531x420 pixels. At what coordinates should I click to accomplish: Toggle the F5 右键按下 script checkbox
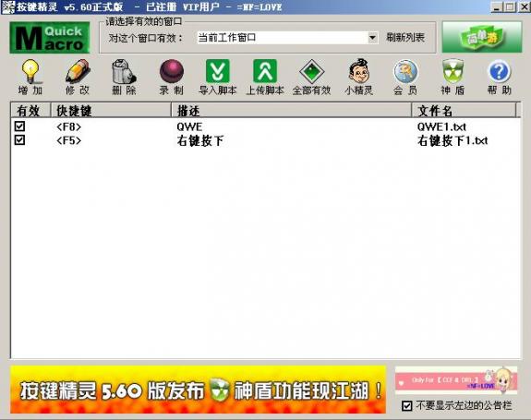pyautogui.click(x=19, y=139)
